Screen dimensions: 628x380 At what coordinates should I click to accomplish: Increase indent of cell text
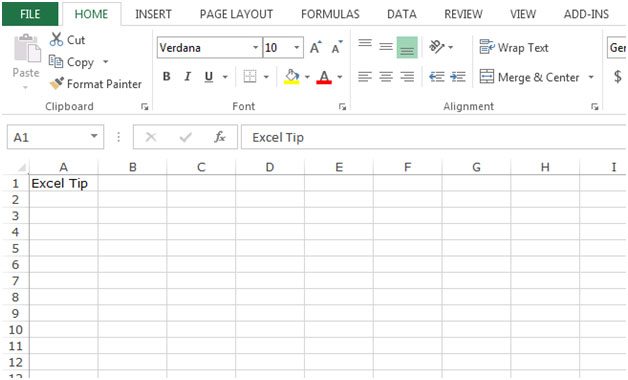pos(458,76)
